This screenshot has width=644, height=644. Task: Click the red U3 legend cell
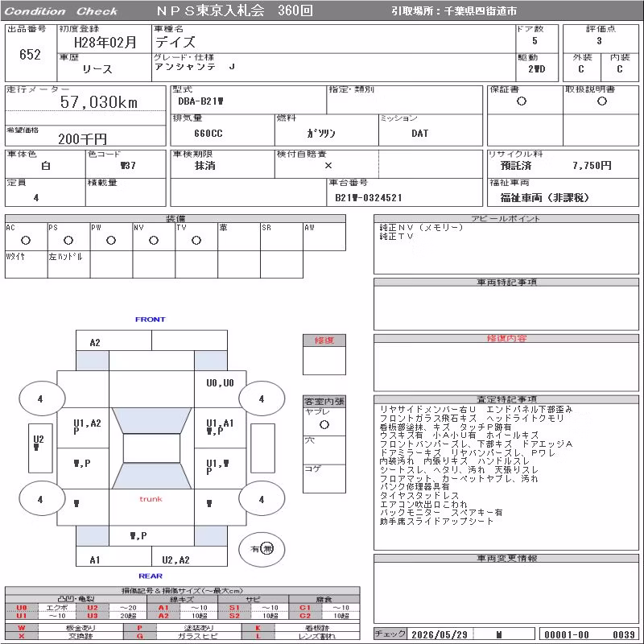[x=93, y=616]
